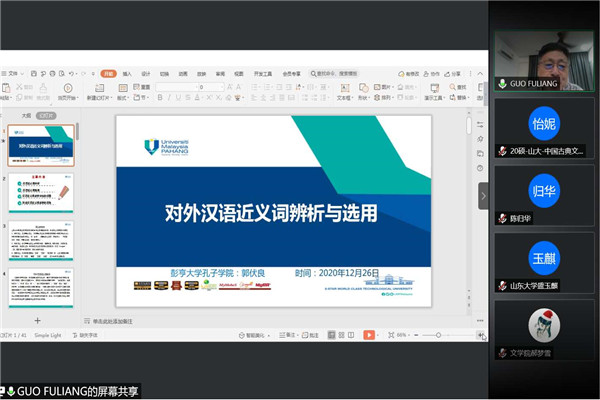Image resolution: width=600 pixels, height=400 pixels.
Task: Open the 设计 ribbon tab
Action: pyautogui.click(x=145, y=73)
